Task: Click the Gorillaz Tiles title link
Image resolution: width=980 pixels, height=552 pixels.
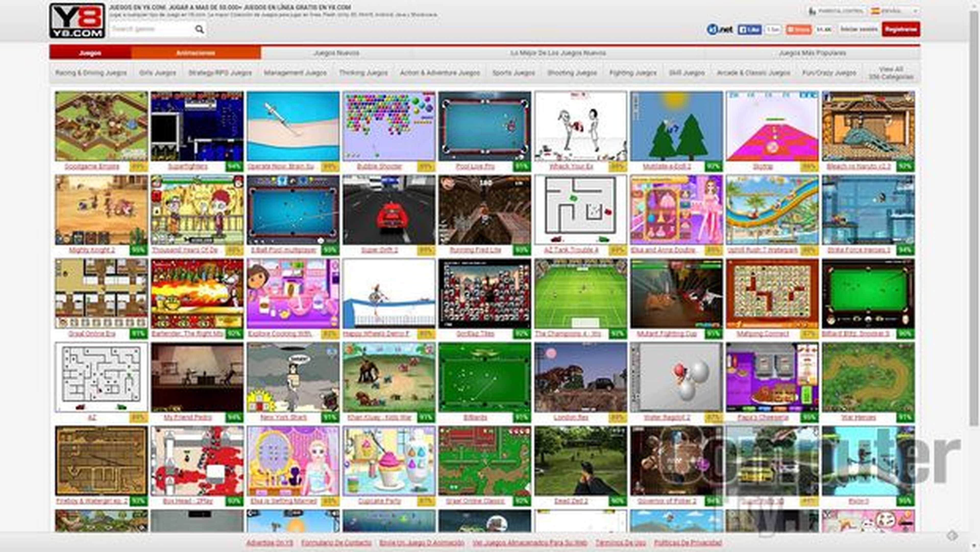Action: coord(475,334)
